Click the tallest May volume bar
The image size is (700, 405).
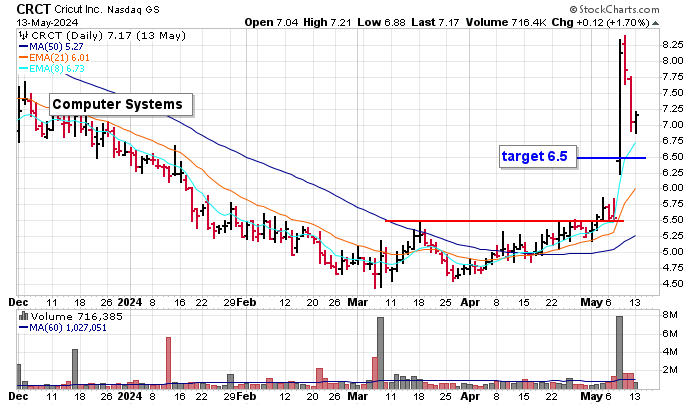[619, 352]
